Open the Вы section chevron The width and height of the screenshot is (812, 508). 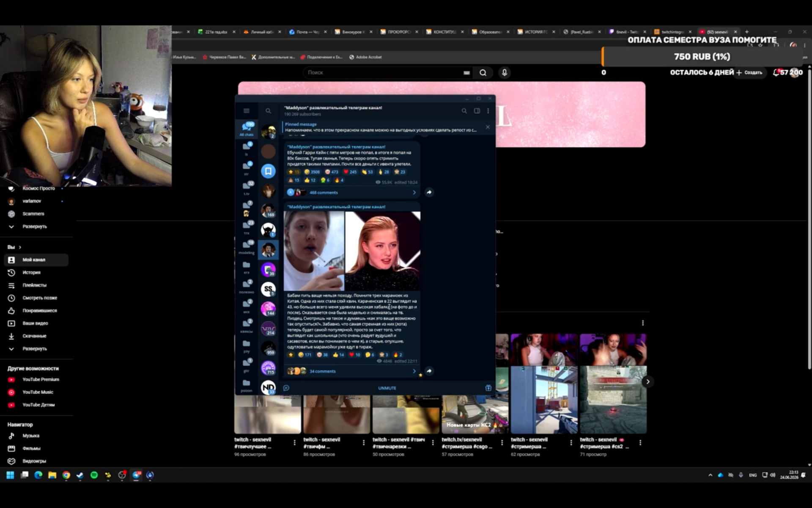20,247
